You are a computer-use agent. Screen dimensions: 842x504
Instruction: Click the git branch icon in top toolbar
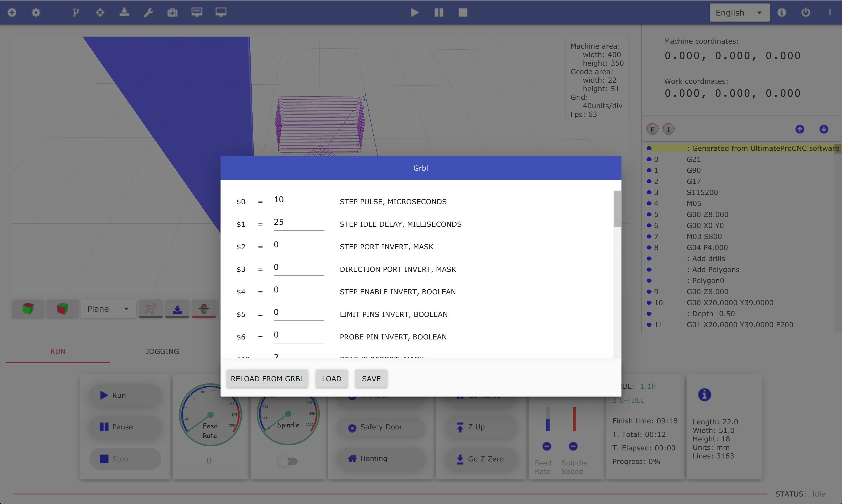(76, 13)
